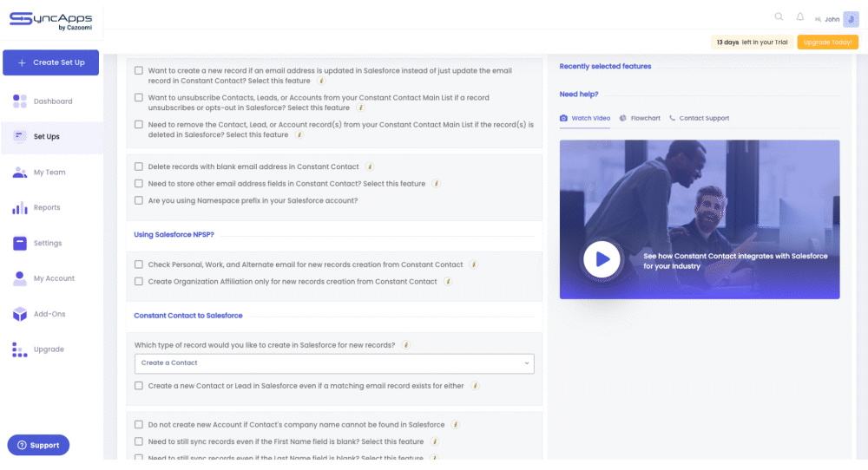Switch to the Watch Video tab
This screenshot has width=868, height=470.
pyautogui.click(x=585, y=118)
